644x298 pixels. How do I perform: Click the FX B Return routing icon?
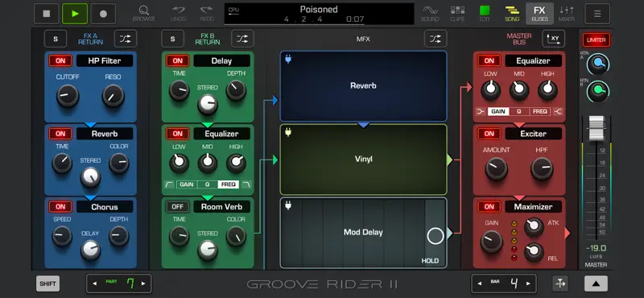tap(242, 39)
